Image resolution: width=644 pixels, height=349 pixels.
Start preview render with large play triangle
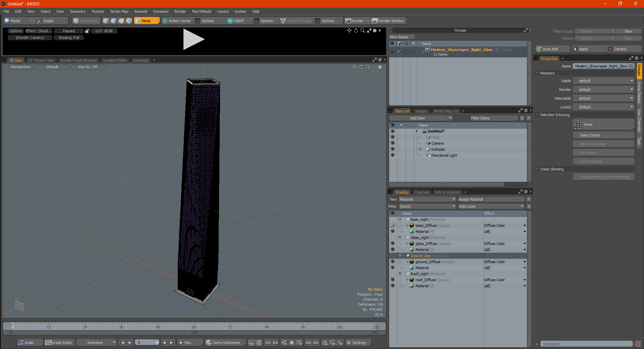pos(193,39)
